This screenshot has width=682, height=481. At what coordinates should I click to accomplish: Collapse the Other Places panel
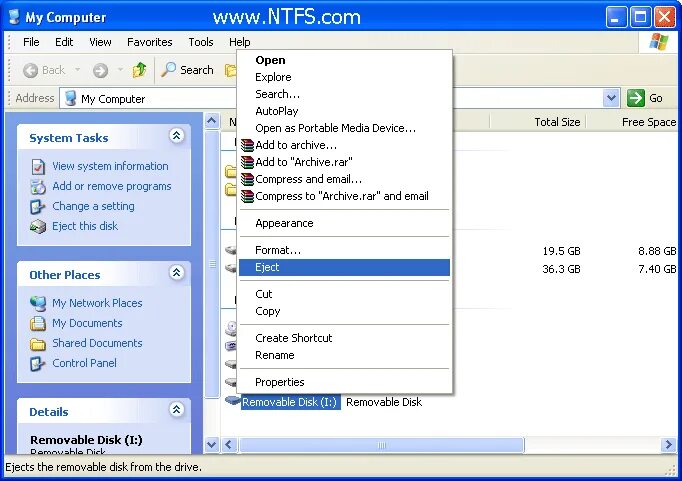point(176,273)
